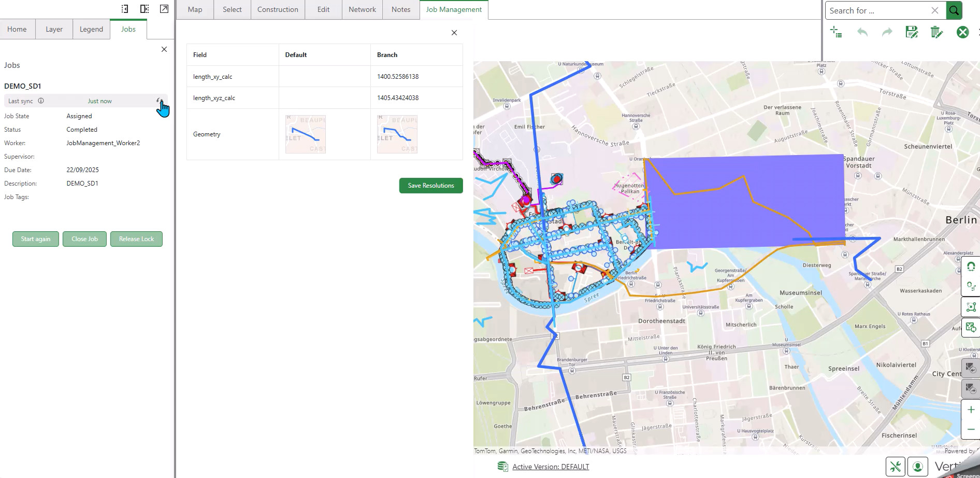
Task: Open the Active Version: DEFAULT link
Action: [x=551, y=467]
